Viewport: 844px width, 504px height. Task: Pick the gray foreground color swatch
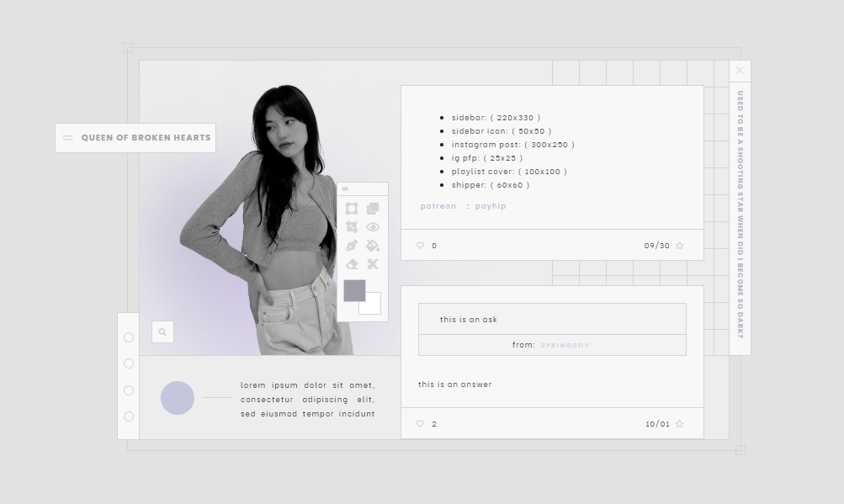(354, 290)
